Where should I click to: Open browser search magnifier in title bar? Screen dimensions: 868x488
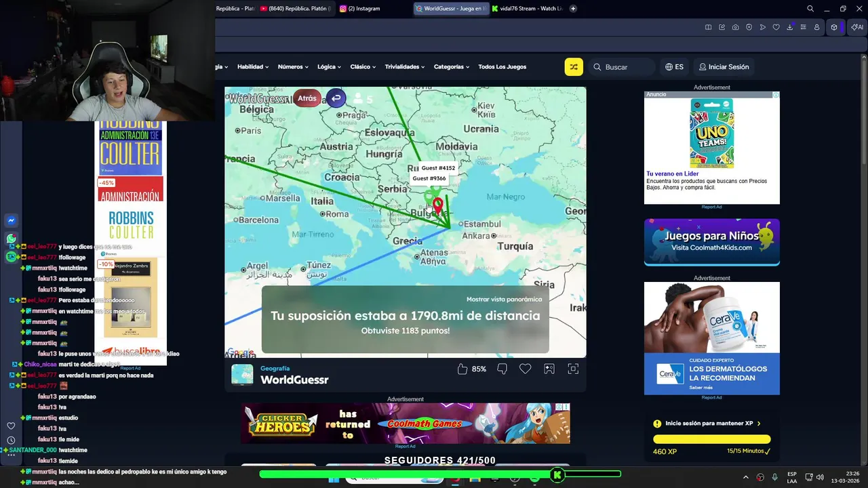(x=810, y=9)
